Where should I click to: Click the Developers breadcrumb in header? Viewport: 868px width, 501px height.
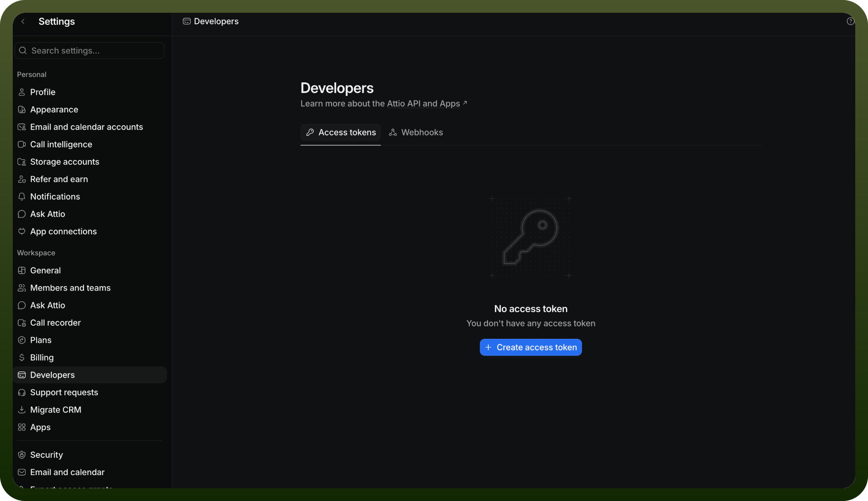click(211, 21)
